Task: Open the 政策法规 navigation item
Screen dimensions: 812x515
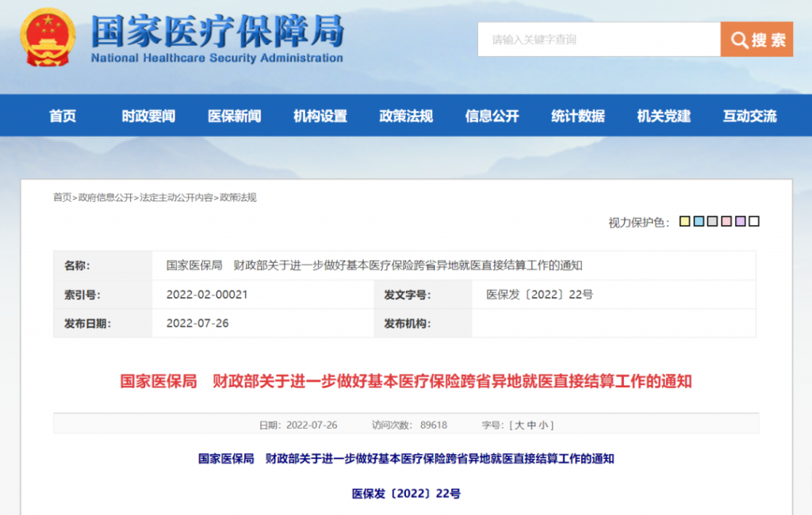Action: [406, 116]
